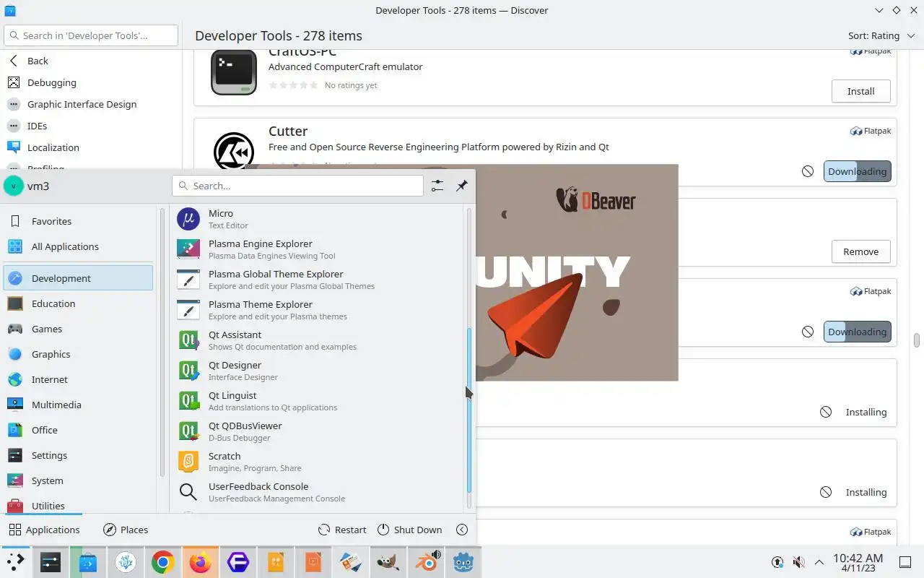
Task: Select the Games category
Action: click(78, 329)
